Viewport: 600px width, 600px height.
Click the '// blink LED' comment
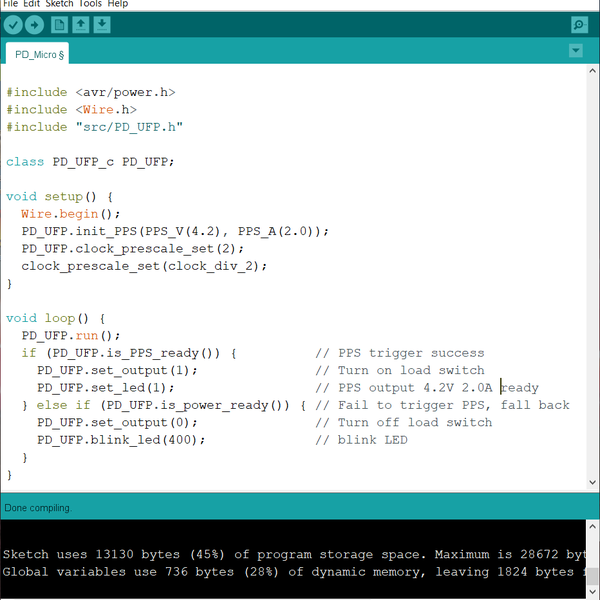pyautogui.click(x=362, y=440)
